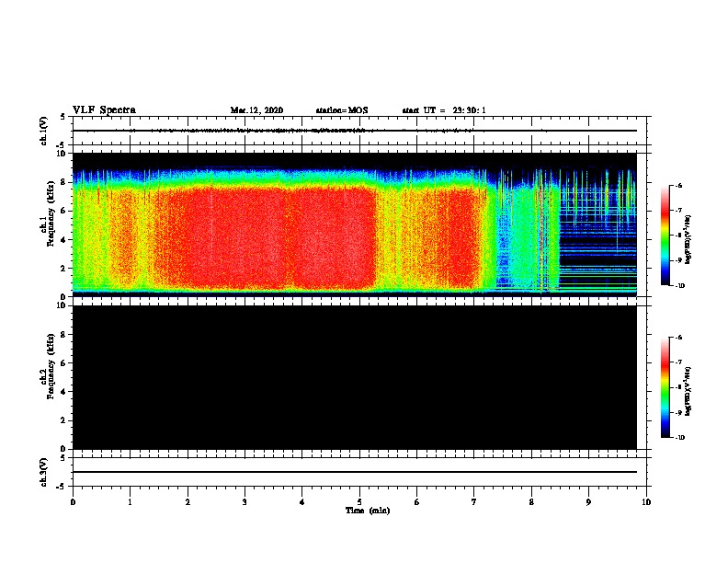Click tick "2" on the Time axis
Screen dimensions: 728x563
[x=188, y=502]
